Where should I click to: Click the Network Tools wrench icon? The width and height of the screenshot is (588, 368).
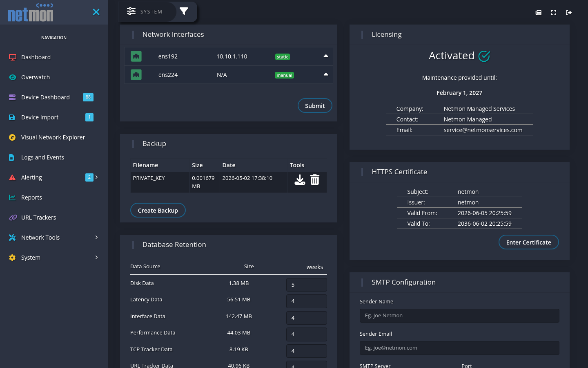12,238
